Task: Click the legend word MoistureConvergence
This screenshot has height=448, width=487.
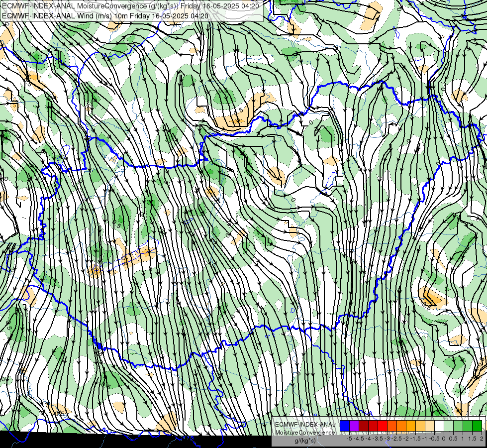Action: pos(305,433)
